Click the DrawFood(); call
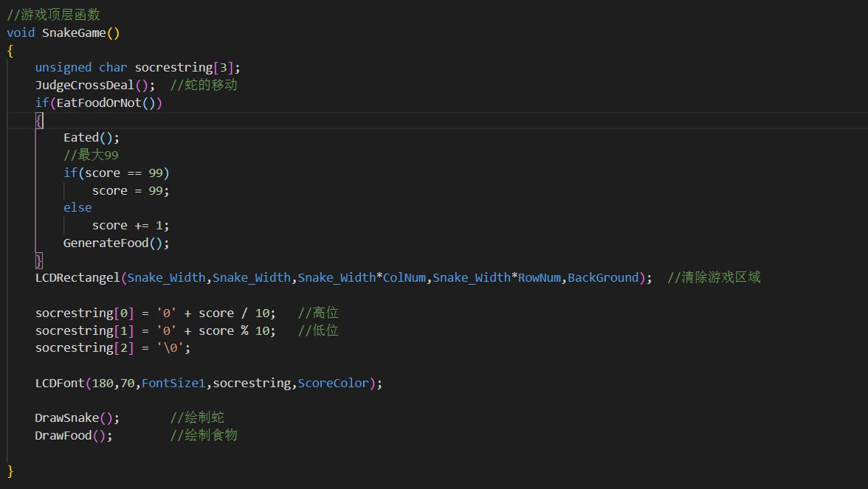The image size is (868, 489). point(74,436)
